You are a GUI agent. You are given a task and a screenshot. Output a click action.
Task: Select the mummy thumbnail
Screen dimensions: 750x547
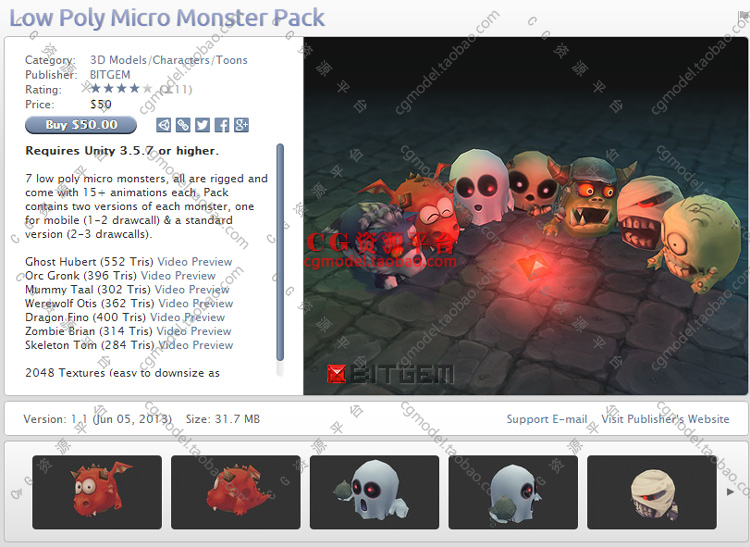(652, 492)
